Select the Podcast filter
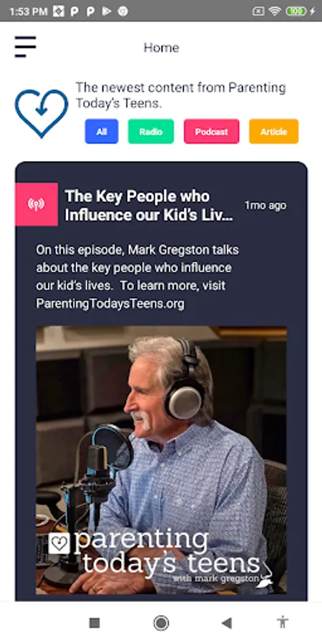 (212, 132)
